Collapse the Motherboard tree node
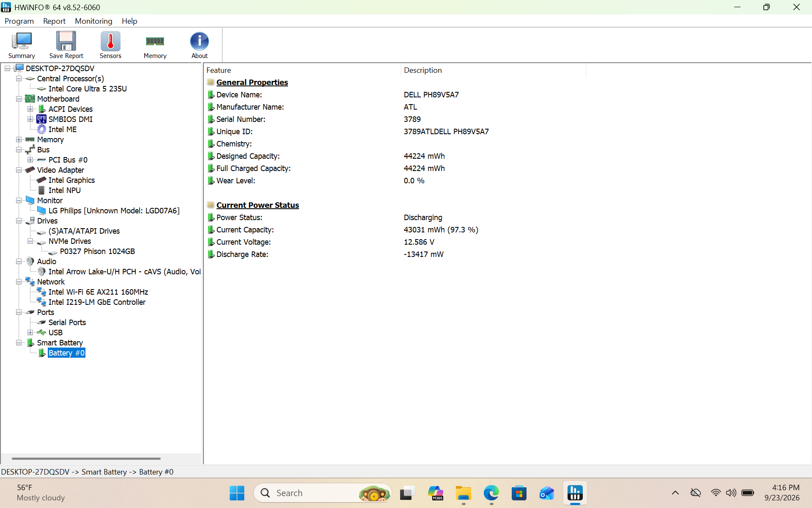 point(19,99)
